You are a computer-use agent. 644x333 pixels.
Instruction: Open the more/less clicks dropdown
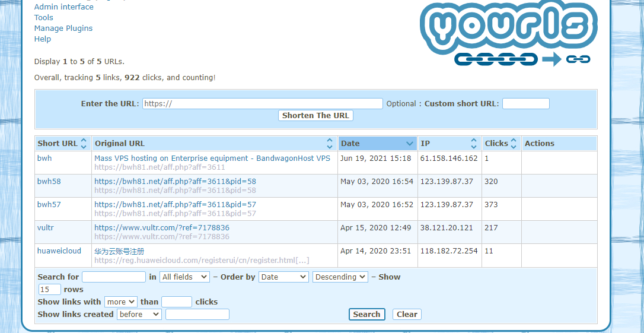coord(121,302)
